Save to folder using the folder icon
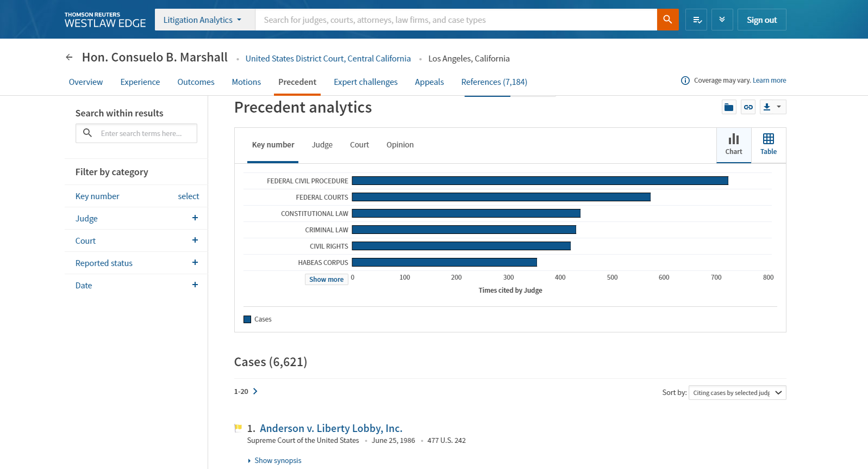The image size is (868, 469). coord(729,107)
